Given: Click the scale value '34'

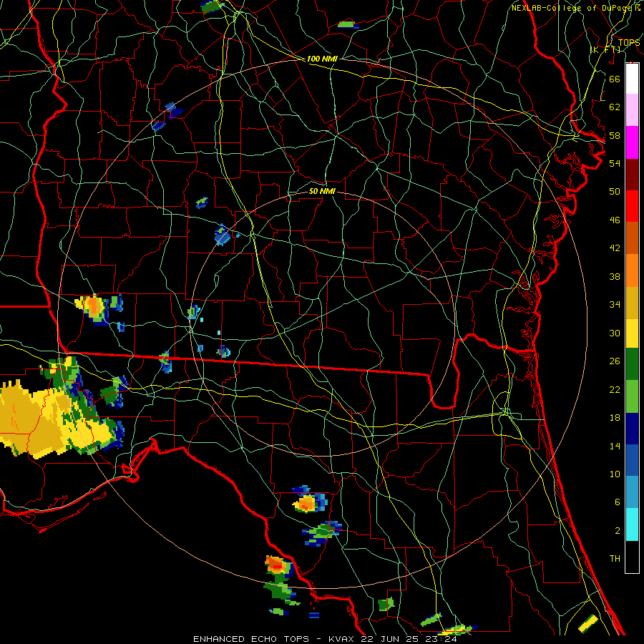Looking at the screenshot, I should [615, 305].
